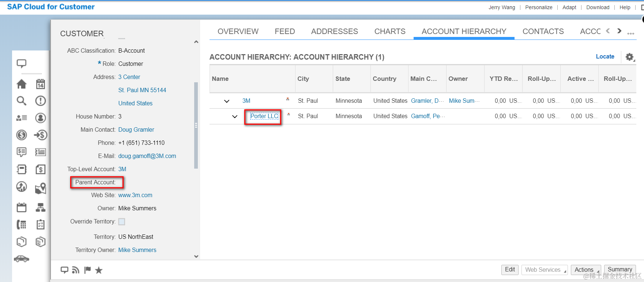The width and height of the screenshot is (644, 282).
Task: Open the person circle icon in the sidebar
Action: click(x=40, y=118)
